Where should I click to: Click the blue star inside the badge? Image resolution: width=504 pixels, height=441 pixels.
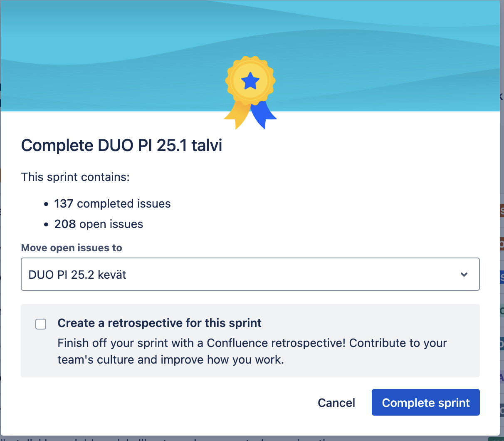[250, 81]
